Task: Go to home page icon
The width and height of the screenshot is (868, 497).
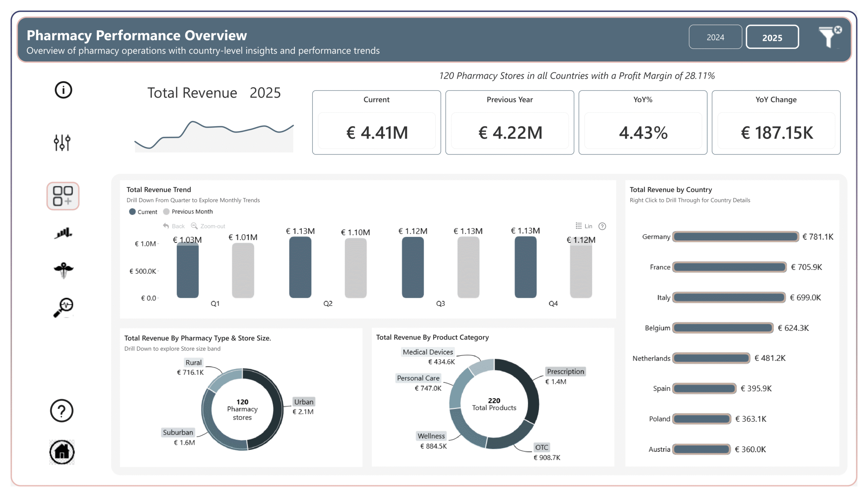Action: [x=62, y=452]
